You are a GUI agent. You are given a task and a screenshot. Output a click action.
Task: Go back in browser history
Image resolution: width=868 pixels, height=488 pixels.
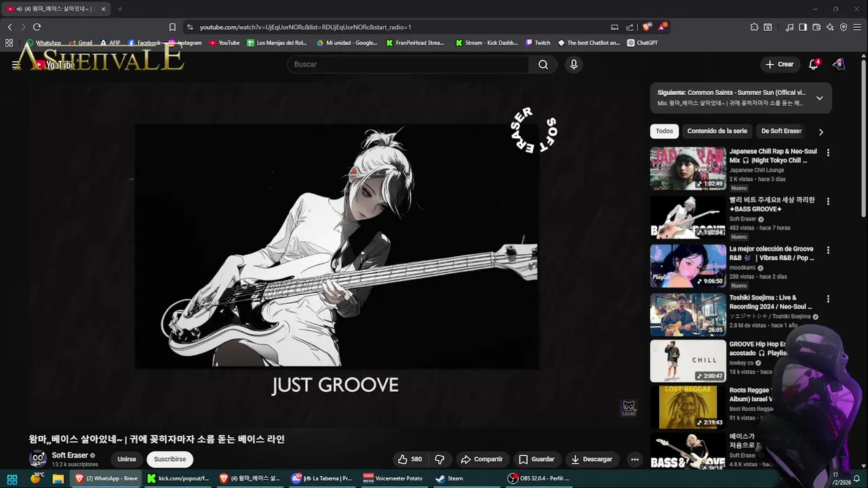click(9, 27)
